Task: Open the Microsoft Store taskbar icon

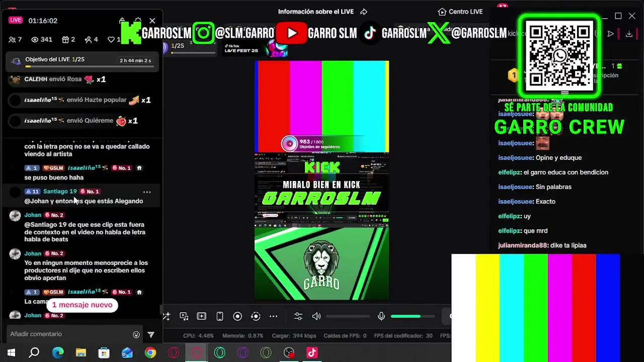Action: click(x=104, y=353)
